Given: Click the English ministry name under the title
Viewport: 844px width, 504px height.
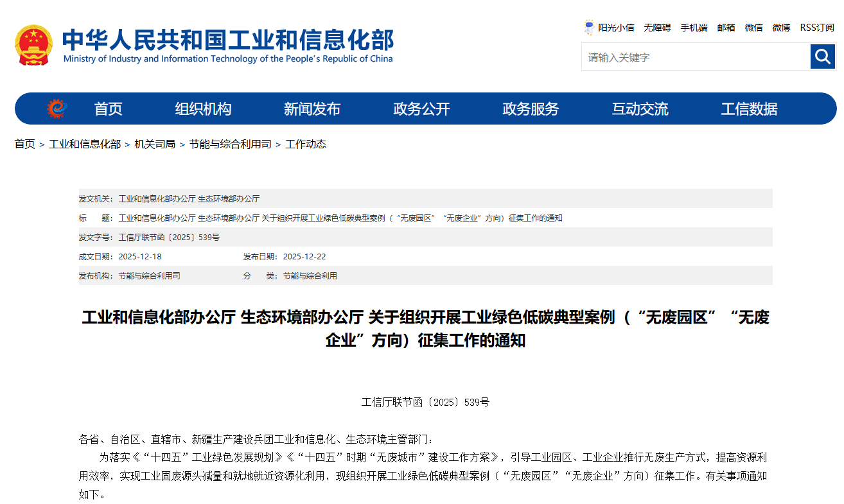Looking at the screenshot, I should 228,58.
